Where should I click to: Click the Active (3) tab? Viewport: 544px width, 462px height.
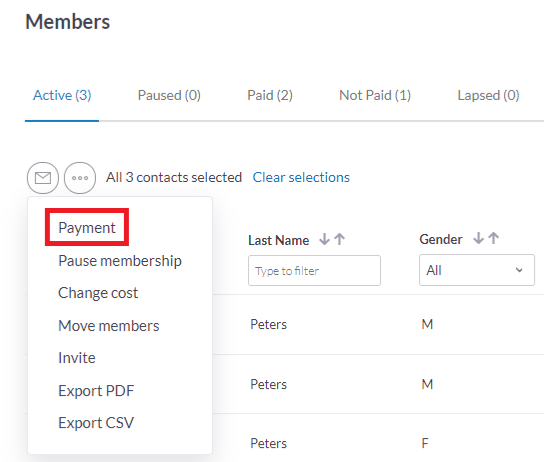(62, 95)
